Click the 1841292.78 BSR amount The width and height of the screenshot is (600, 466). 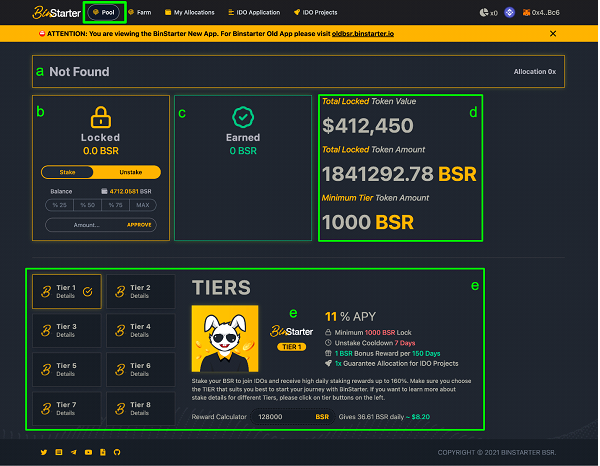click(399, 174)
